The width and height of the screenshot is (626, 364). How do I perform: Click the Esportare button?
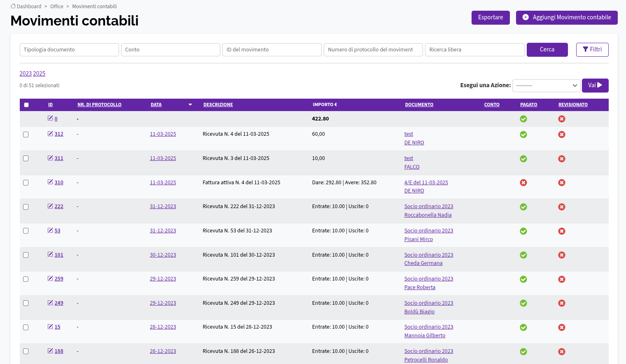(x=491, y=18)
